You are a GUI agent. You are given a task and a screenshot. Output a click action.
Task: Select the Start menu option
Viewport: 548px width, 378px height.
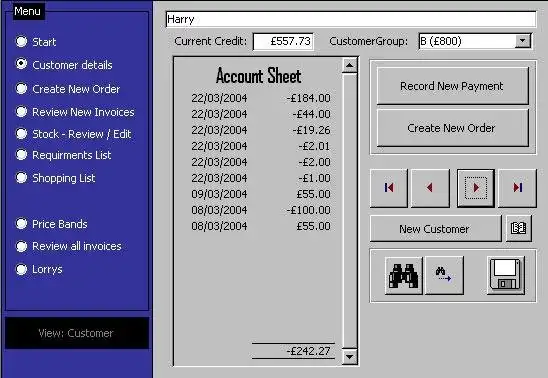pos(36,42)
